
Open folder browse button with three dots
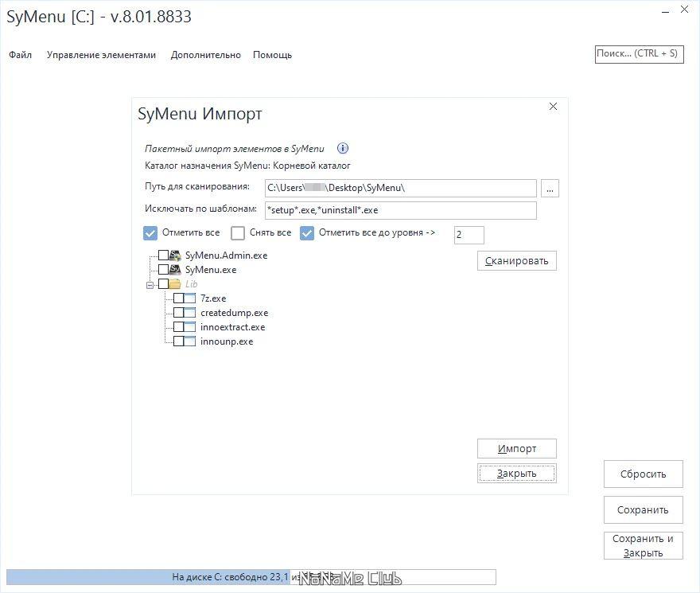550,188
